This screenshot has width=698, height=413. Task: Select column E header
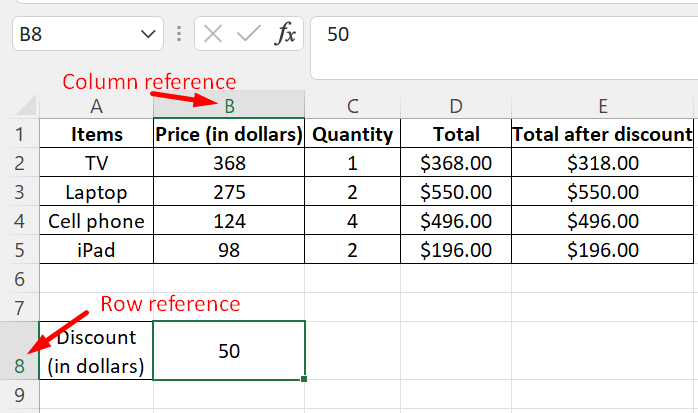click(x=602, y=106)
